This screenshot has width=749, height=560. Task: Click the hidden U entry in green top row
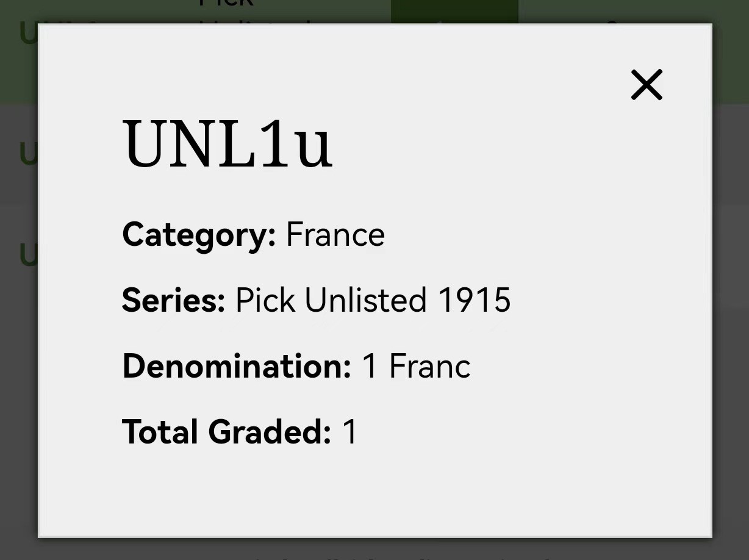pos(29,33)
